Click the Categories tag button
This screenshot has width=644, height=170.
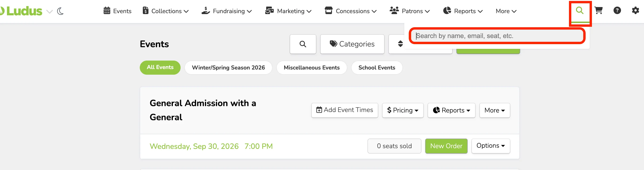pyautogui.click(x=352, y=44)
